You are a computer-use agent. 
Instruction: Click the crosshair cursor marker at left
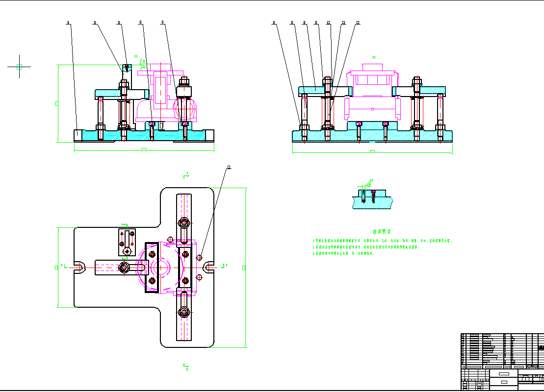point(19,67)
